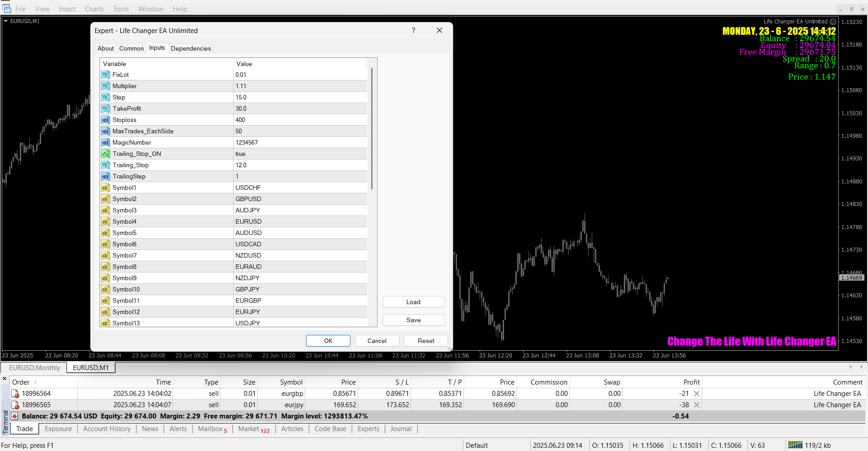Open the Account History tab
This screenshot has height=451, width=868.
pyautogui.click(x=107, y=429)
